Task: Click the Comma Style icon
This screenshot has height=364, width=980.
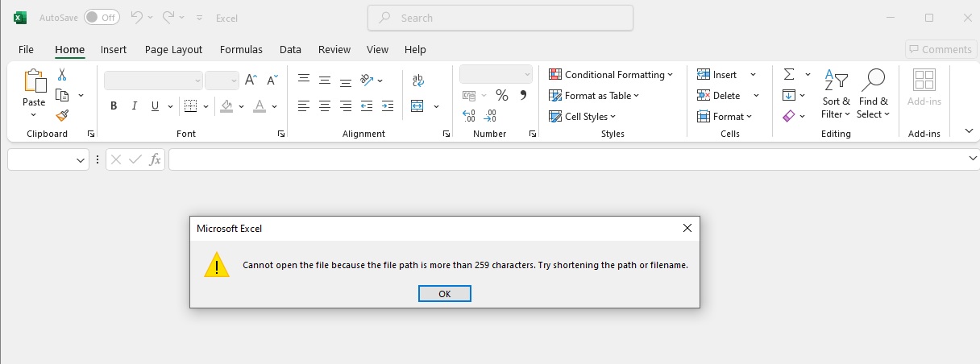Action: [523, 95]
